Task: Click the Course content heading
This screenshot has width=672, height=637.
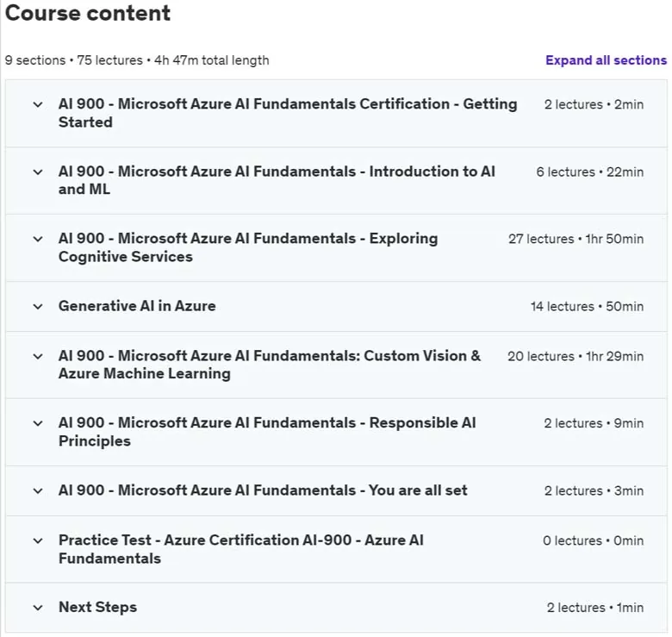Action: pos(87,13)
